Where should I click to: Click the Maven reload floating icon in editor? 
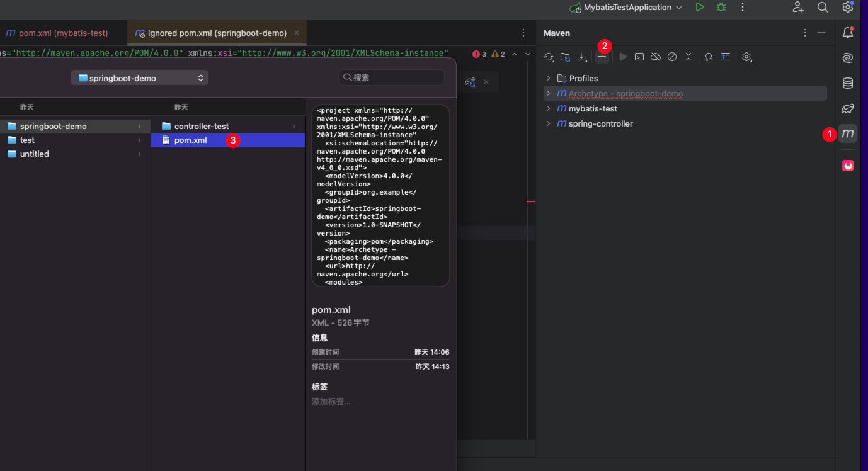470,82
